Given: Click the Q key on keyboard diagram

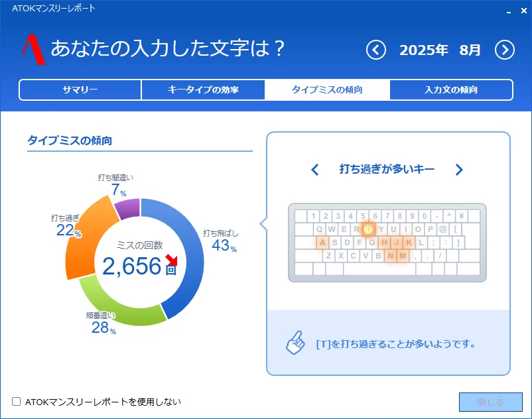Looking at the screenshot, I should click(319, 229).
